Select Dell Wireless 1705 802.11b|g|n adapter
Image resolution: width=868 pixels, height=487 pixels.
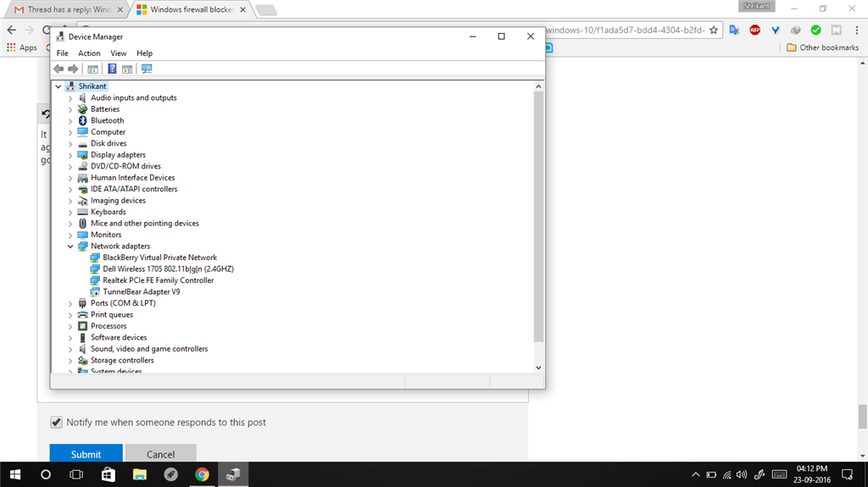click(169, 269)
